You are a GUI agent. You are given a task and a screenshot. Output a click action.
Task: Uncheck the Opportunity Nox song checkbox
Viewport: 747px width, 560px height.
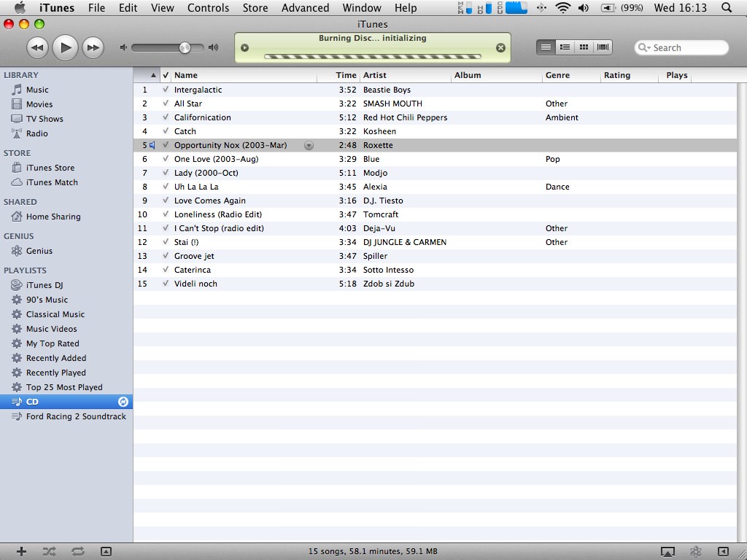(x=166, y=145)
